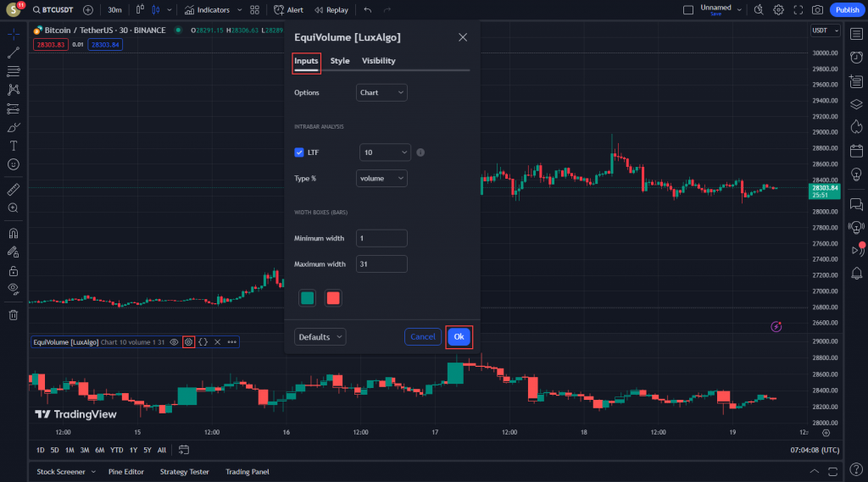This screenshot has height=482, width=868.
Task: Click the LTF info tooltip icon
Action: [x=420, y=152]
